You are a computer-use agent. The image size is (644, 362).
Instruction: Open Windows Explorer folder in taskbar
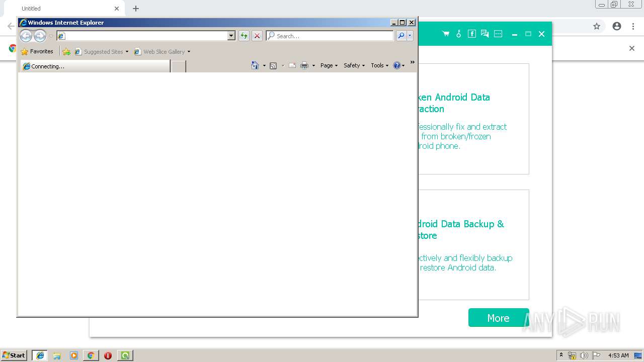click(57, 355)
